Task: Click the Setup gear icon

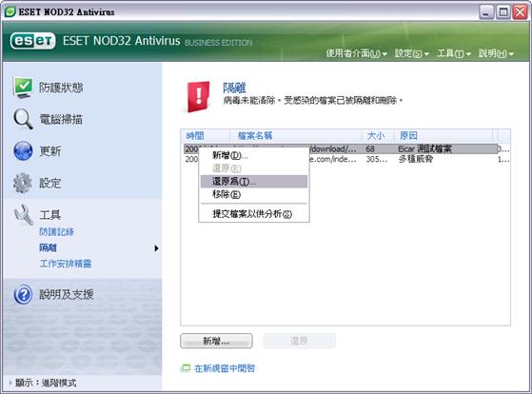Action: click(23, 183)
